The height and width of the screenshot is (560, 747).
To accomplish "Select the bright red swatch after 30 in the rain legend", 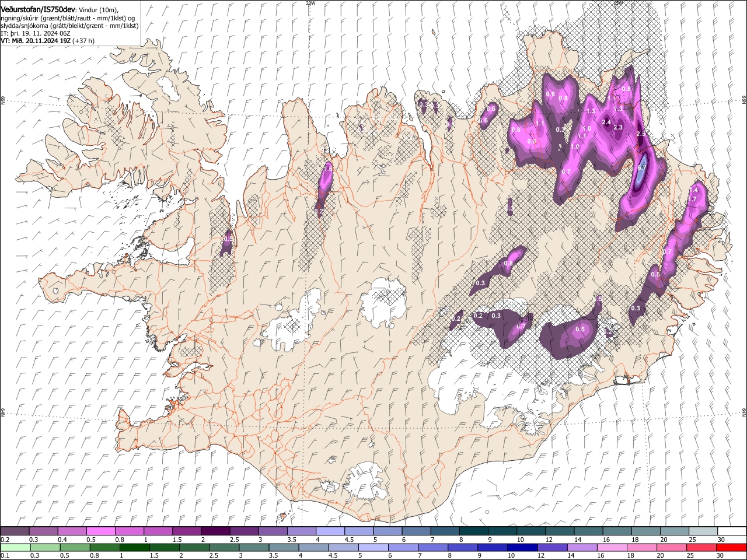I will pyautogui.click(x=732, y=547).
